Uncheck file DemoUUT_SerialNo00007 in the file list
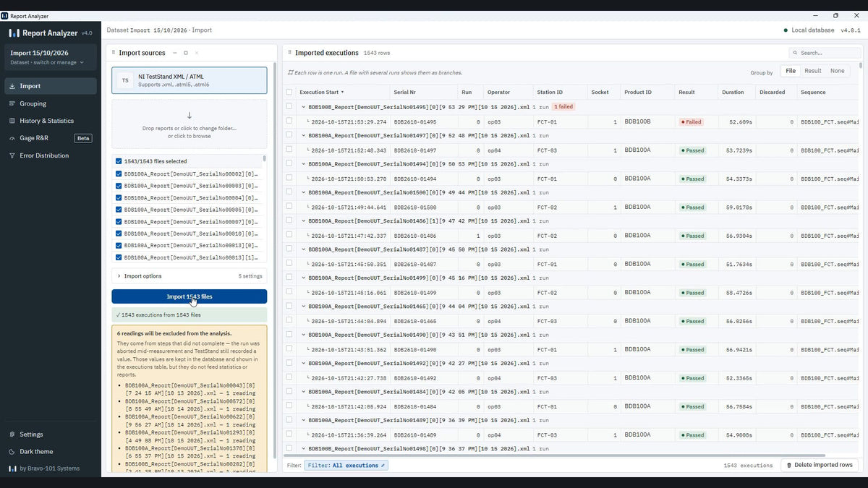Image resolution: width=868 pixels, height=488 pixels. [x=119, y=221]
